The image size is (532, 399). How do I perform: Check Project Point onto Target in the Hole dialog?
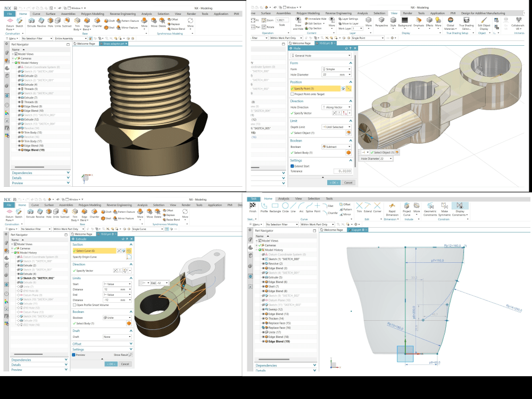click(x=291, y=94)
